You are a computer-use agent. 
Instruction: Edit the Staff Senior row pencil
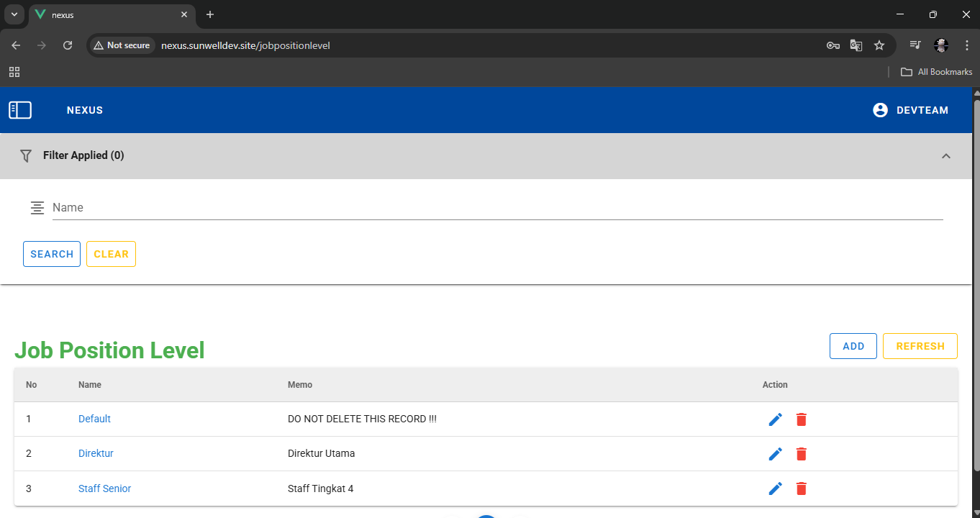pyautogui.click(x=775, y=489)
